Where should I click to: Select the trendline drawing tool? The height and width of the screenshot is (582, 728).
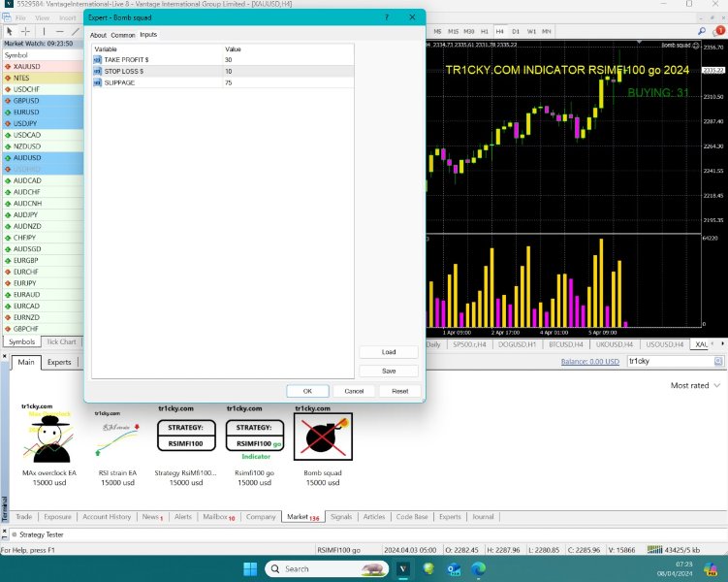tap(76, 31)
